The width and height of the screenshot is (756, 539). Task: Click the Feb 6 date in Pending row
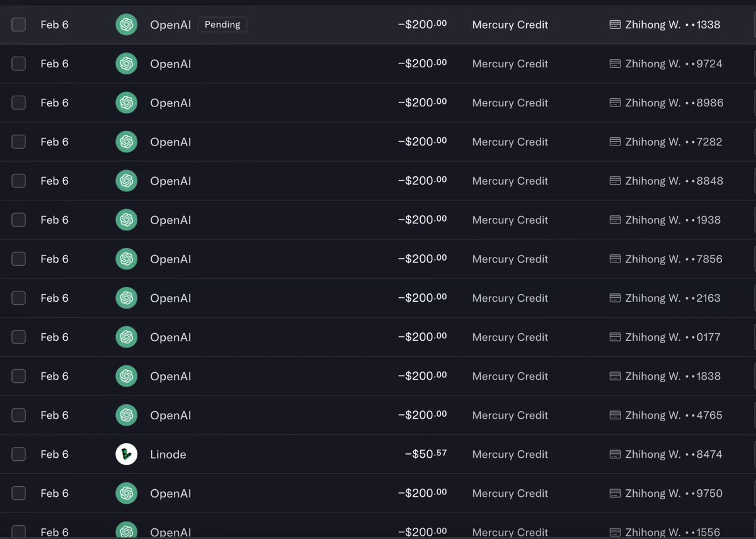coord(55,25)
